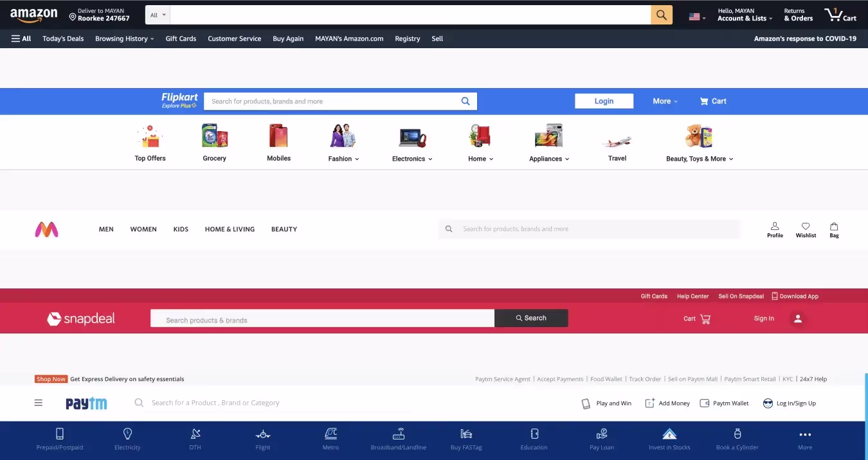This screenshot has height=460, width=868.
Task: Focus the Myntra search field
Action: [x=590, y=229]
